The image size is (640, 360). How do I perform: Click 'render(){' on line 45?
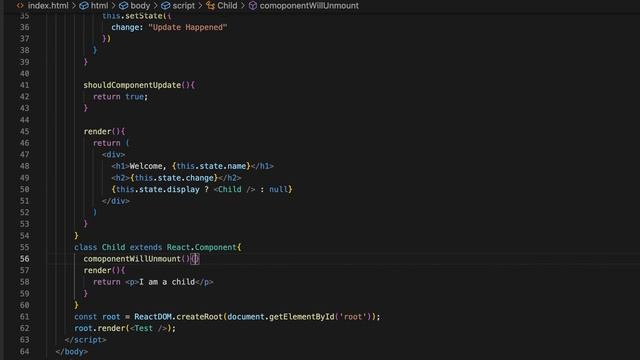click(x=104, y=131)
